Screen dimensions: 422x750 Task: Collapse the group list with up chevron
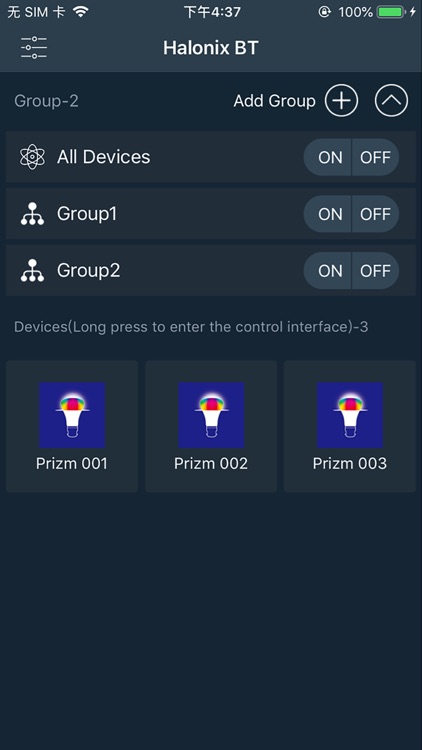(391, 100)
